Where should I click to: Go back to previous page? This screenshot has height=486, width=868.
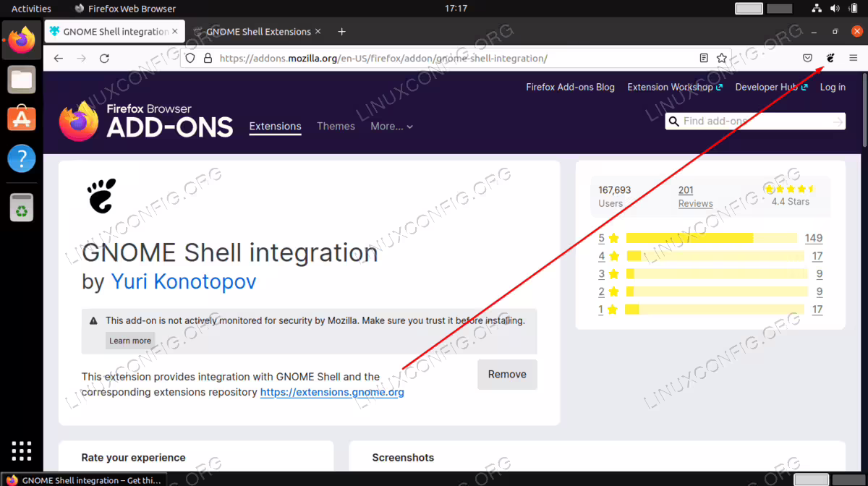pyautogui.click(x=59, y=58)
